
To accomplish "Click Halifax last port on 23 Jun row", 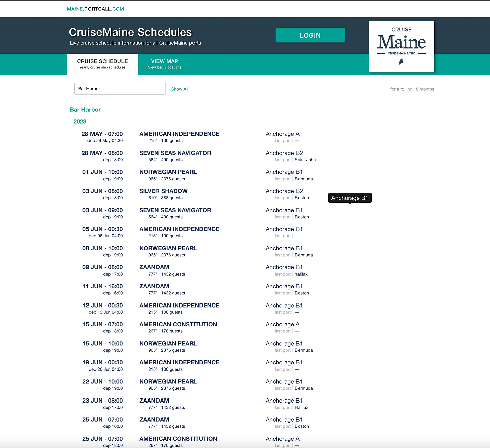I will pos(302,408).
